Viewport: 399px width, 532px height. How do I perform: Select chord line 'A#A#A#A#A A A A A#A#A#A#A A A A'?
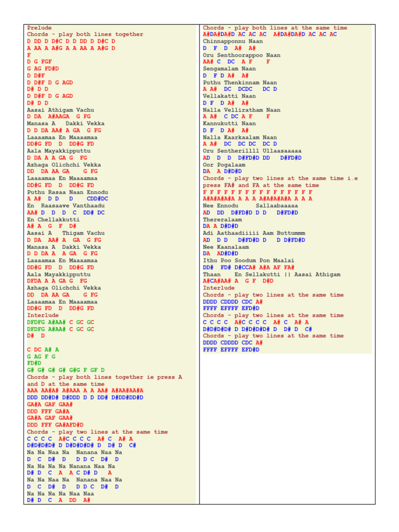tap(258, 198)
